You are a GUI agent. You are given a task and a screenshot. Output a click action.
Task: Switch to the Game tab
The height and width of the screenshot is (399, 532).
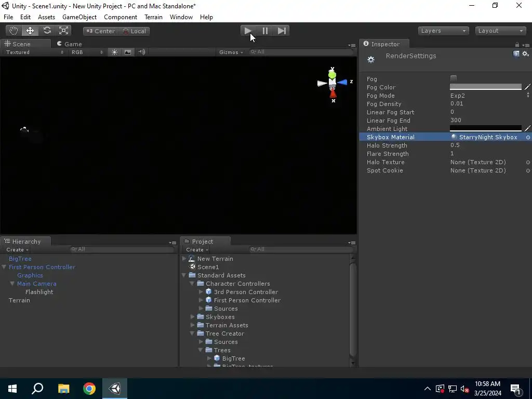point(70,44)
